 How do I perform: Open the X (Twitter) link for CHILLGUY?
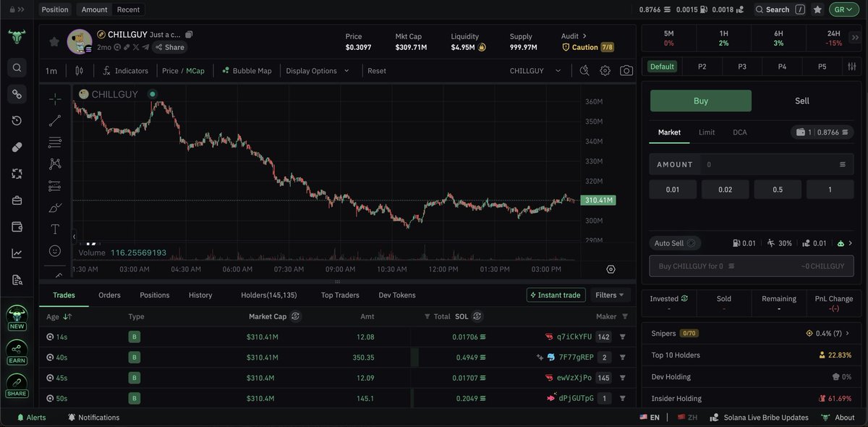click(x=136, y=47)
